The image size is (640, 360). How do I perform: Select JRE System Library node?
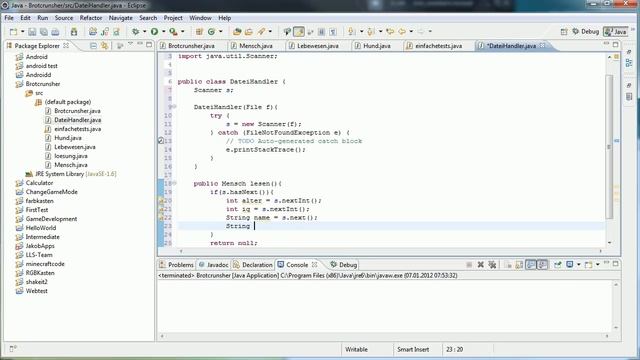click(71, 174)
